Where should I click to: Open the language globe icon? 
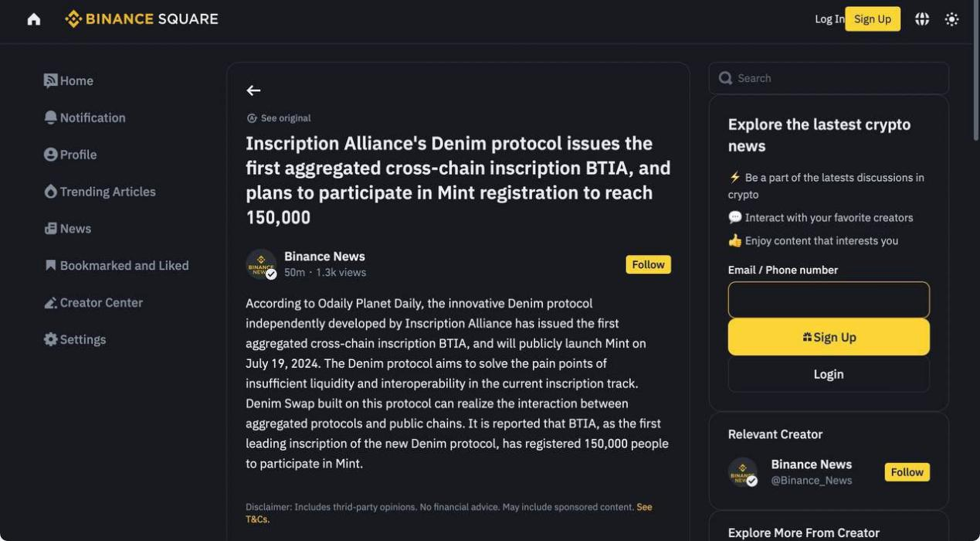922,19
